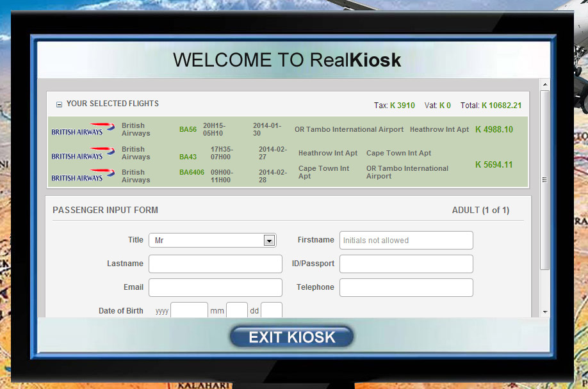
Task: Click the scrollbar down arrow
Action: tap(545, 312)
